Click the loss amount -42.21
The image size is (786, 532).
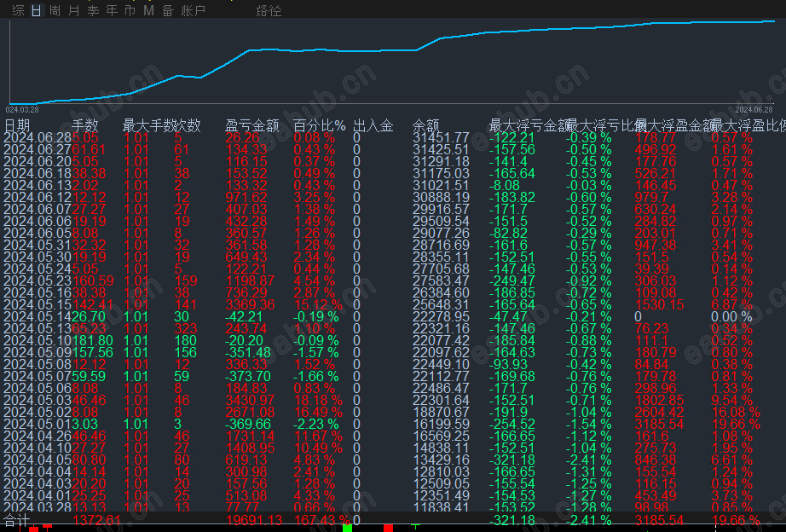244,317
